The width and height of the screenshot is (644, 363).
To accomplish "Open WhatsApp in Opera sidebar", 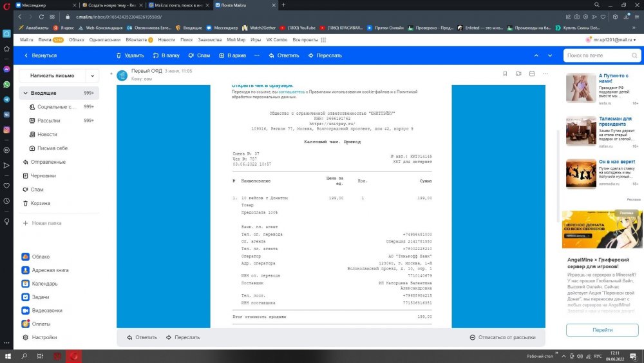I will pos(6,84).
